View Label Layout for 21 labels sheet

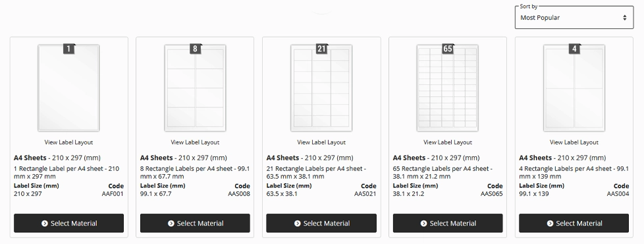pyautogui.click(x=321, y=142)
